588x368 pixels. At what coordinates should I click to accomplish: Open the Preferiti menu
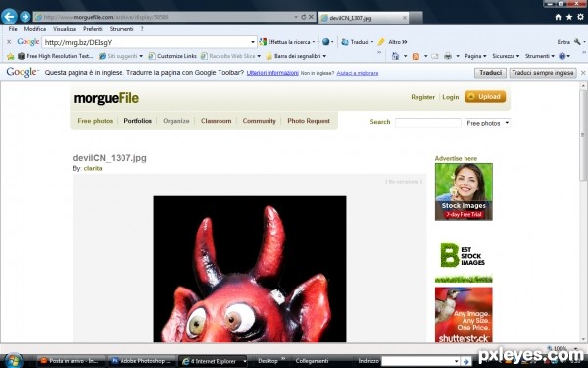93,28
